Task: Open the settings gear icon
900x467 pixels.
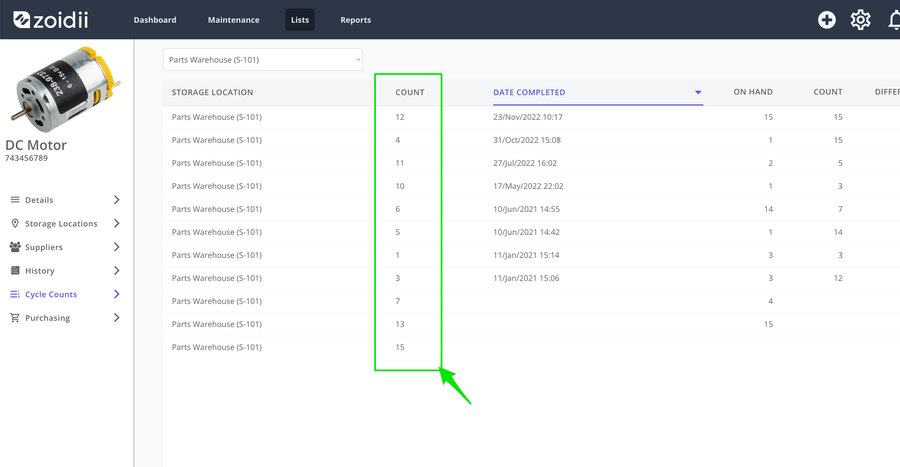Action: [x=860, y=20]
